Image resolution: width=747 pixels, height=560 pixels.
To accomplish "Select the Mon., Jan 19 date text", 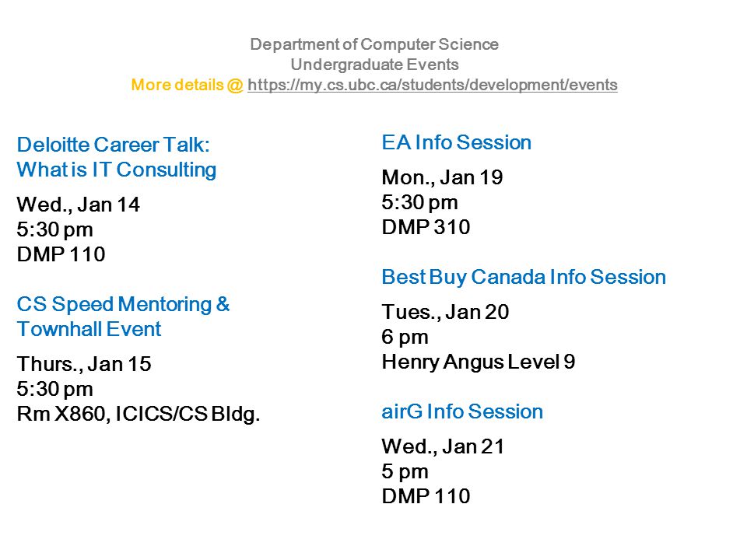I will pos(442,178).
